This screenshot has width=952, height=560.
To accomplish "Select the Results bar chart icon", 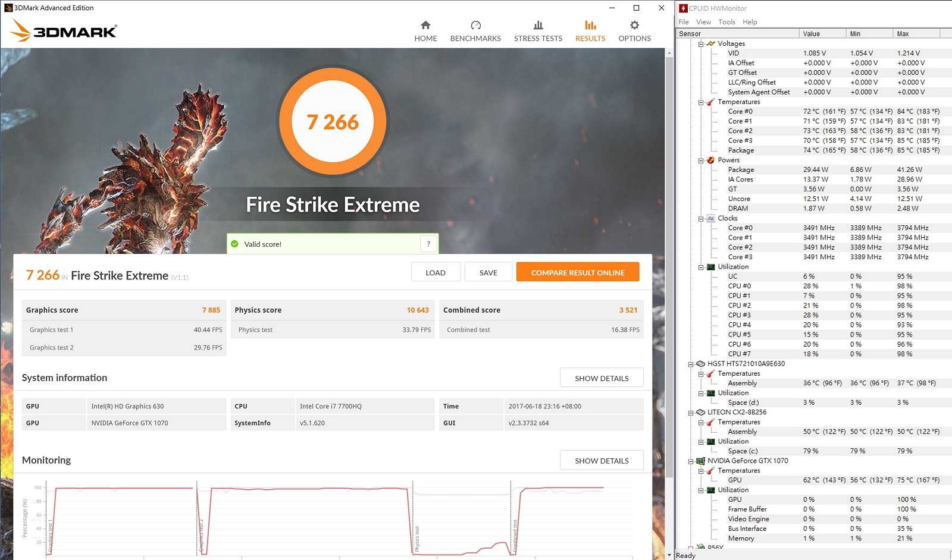I will point(590,25).
